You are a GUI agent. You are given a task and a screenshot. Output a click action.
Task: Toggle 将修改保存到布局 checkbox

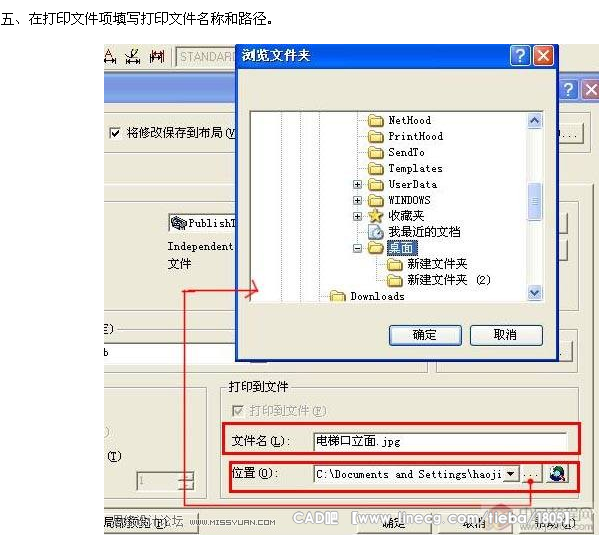[x=115, y=133]
